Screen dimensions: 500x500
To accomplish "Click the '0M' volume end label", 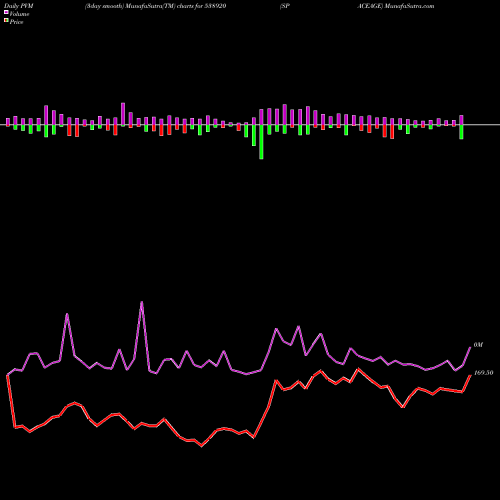I will [x=478, y=345].
